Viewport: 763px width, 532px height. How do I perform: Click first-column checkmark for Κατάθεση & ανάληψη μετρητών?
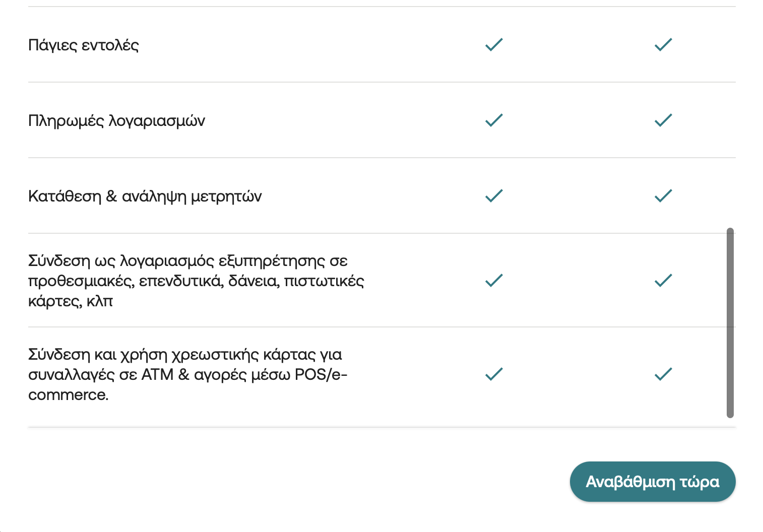[494, 195]
